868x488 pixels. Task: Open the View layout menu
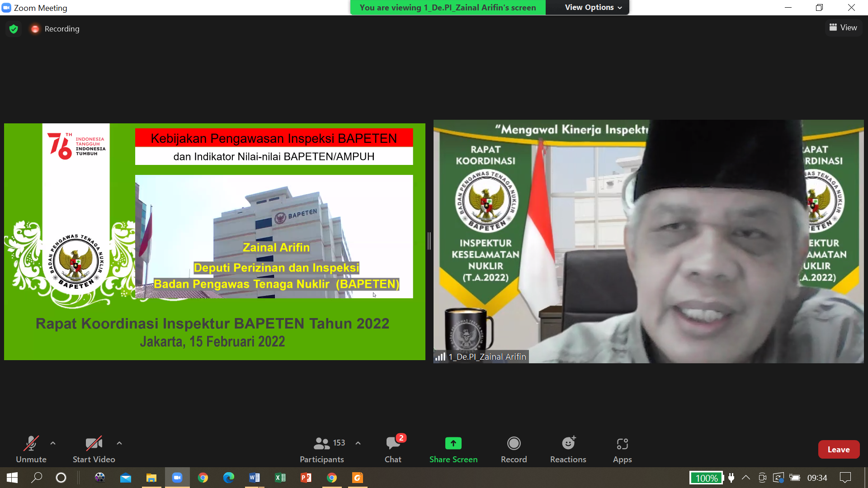pos(844,28)
